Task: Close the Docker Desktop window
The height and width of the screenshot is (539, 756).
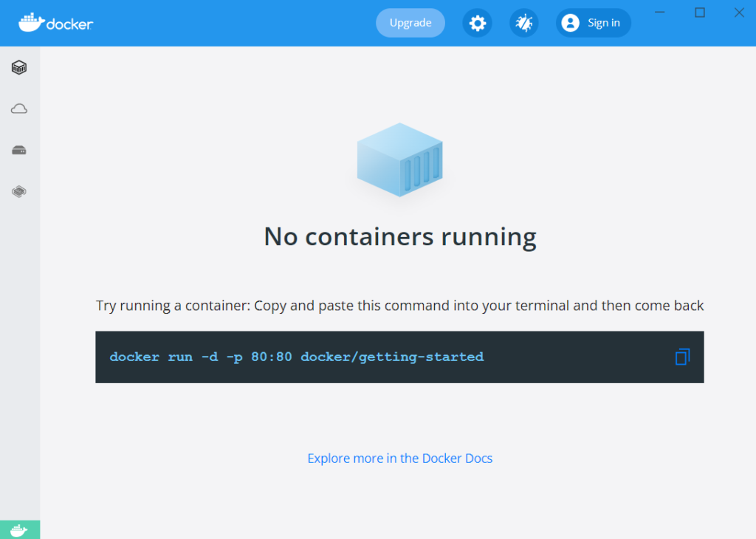Action: [x=739, y=13]
